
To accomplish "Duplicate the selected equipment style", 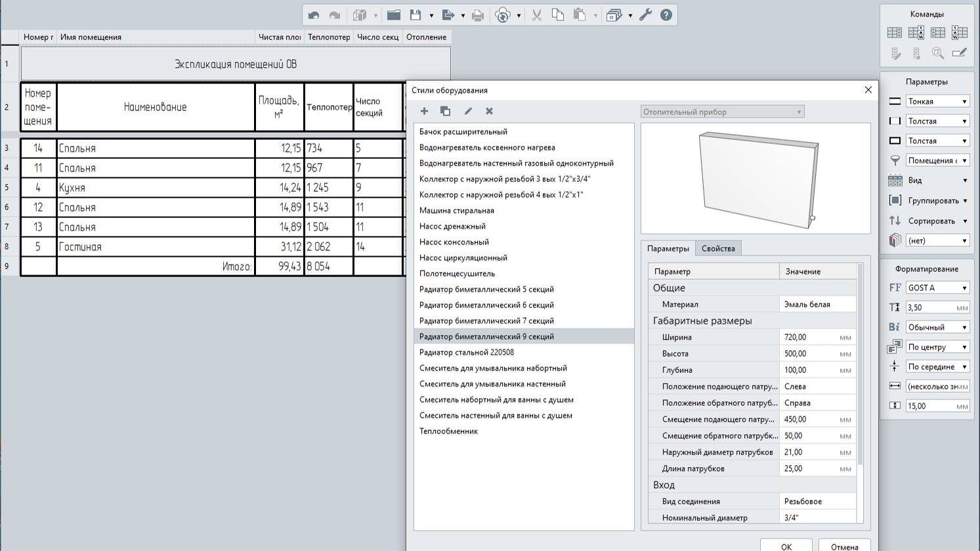I will click(445, 111).
